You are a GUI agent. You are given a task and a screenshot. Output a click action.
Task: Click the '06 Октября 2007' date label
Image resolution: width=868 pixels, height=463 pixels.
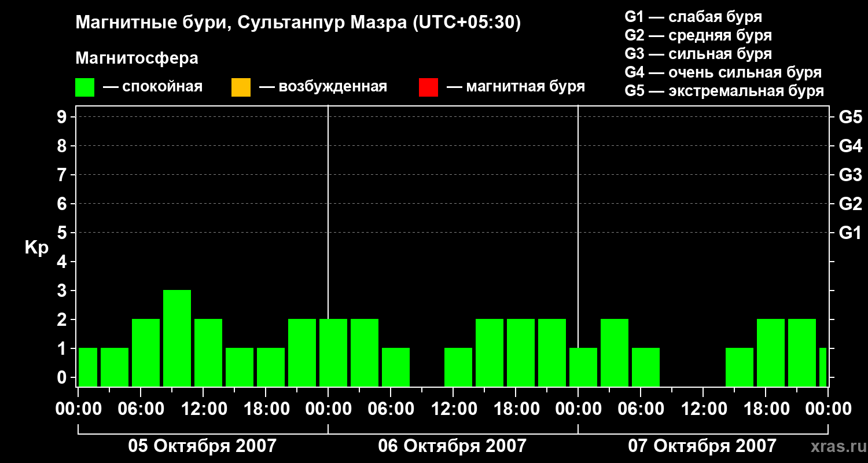[x=453, y=446]
